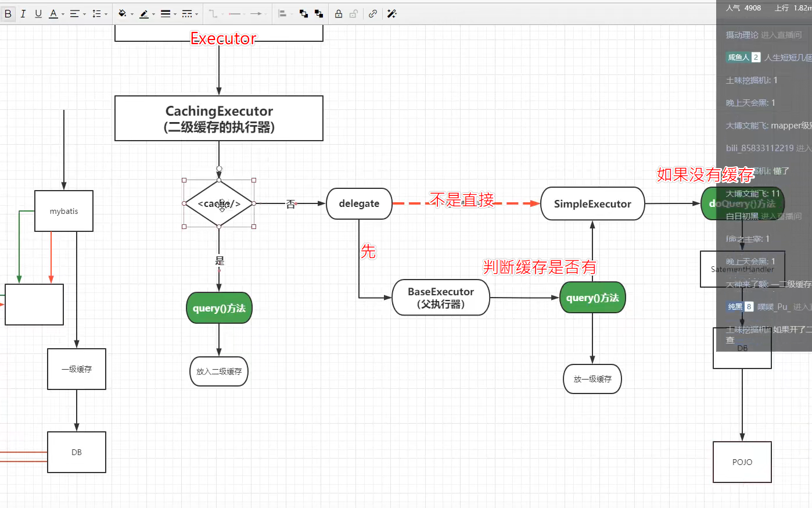Click chat message 土味挖掘机: 1
The width and height of the screenshot is (812, 508).
(x=752, y=80)
